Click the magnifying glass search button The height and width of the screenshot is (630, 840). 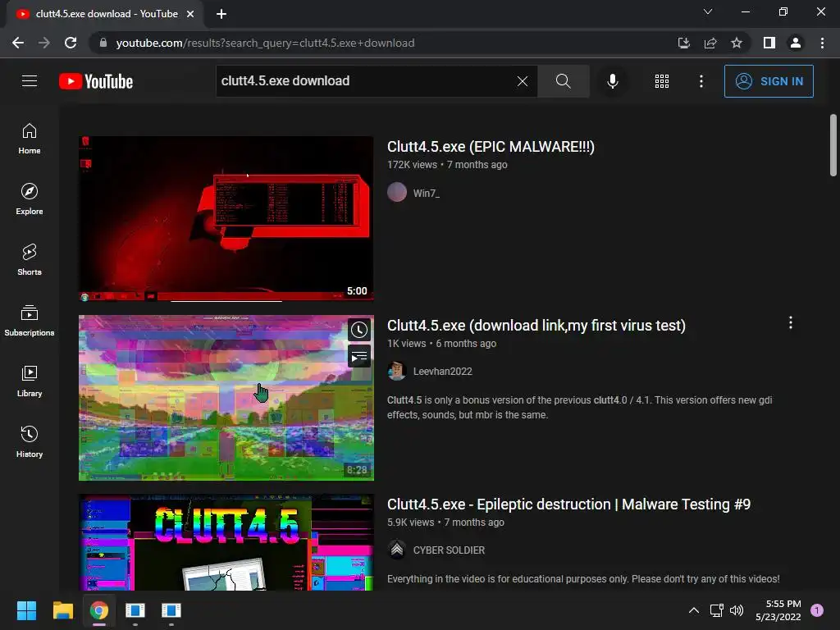coord(563,81)
